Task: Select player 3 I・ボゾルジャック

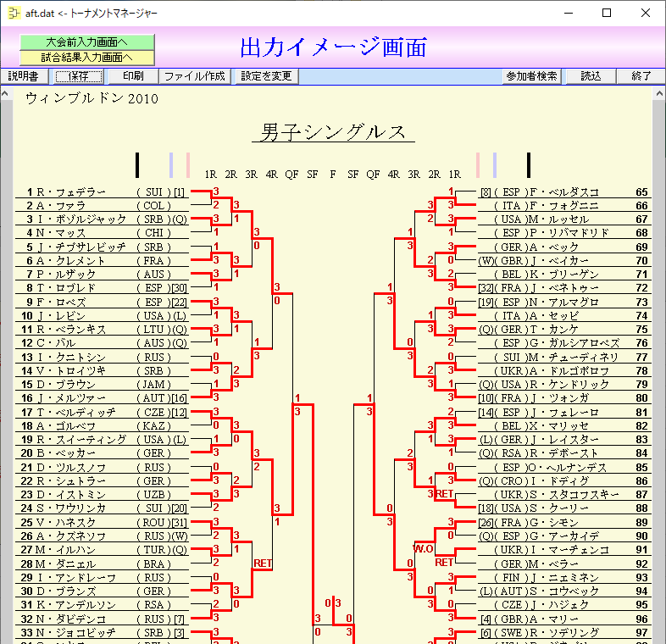Action: tap(102, 219)
